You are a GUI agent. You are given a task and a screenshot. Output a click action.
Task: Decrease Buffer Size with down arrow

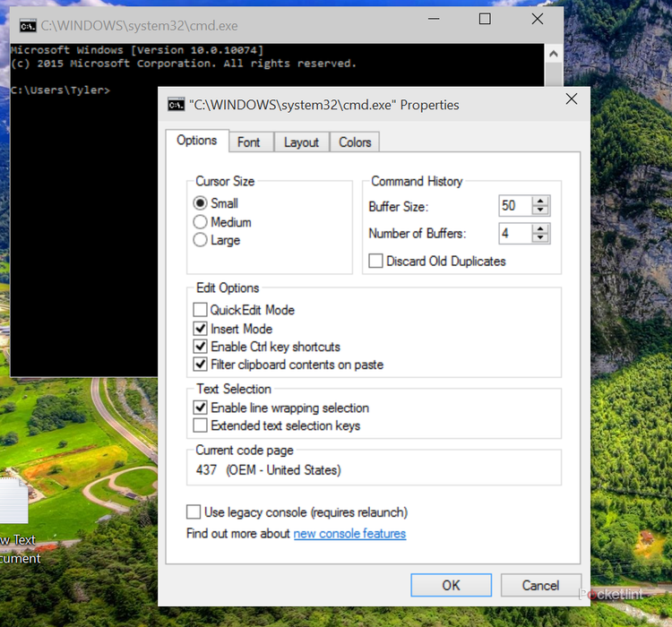[540, 210]
